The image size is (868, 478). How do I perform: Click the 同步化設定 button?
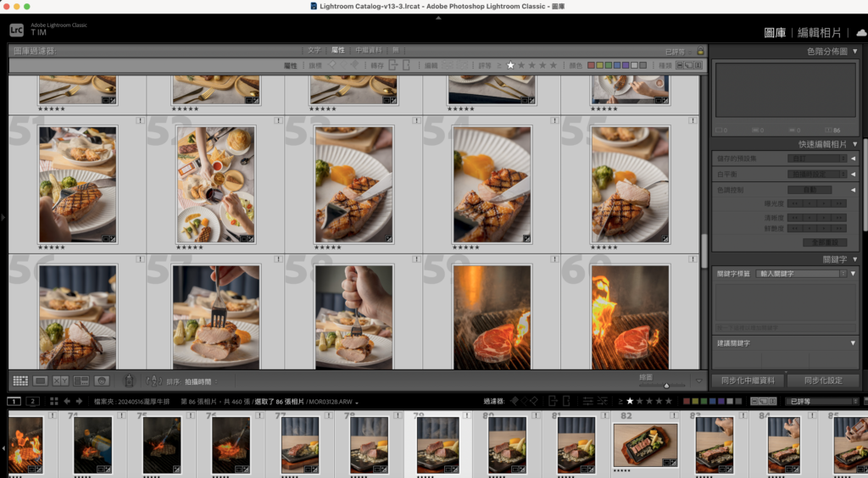tap(820, 381)
